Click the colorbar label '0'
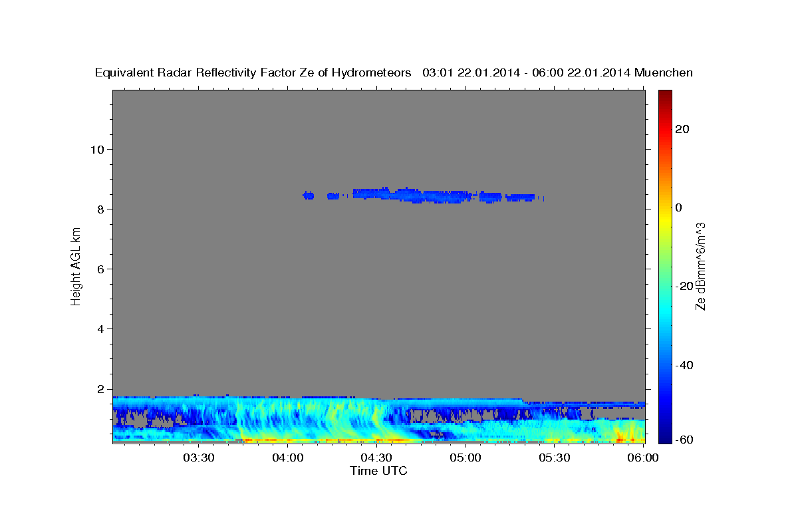This screenshot has width=798, height=532. pyautogui.click(x=678, y=207)
